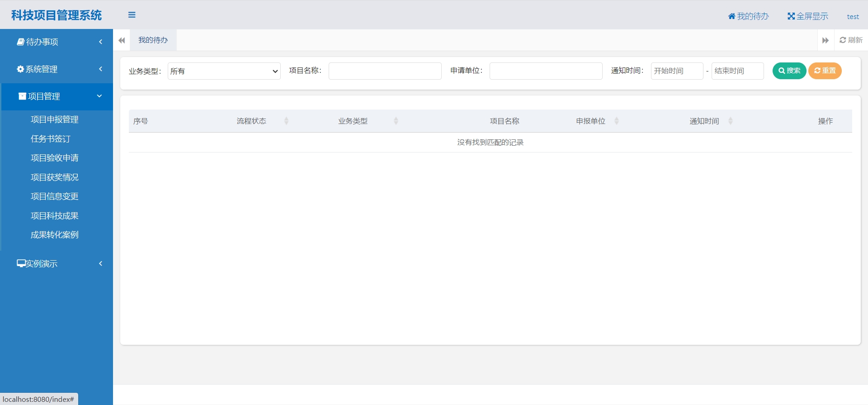Open the 业务类型 dropdown

(x=224, y=71)
